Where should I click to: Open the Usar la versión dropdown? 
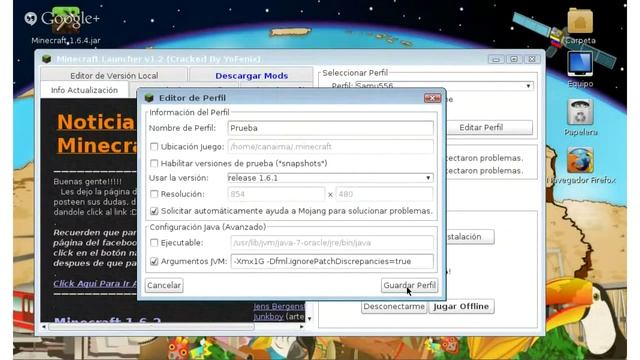tap(330, 178)
